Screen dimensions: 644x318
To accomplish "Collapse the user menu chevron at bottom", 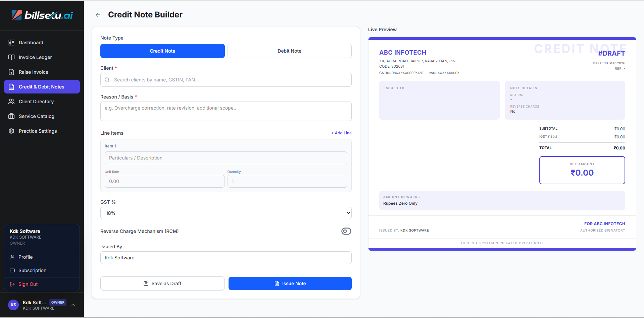I will point(73,305).
